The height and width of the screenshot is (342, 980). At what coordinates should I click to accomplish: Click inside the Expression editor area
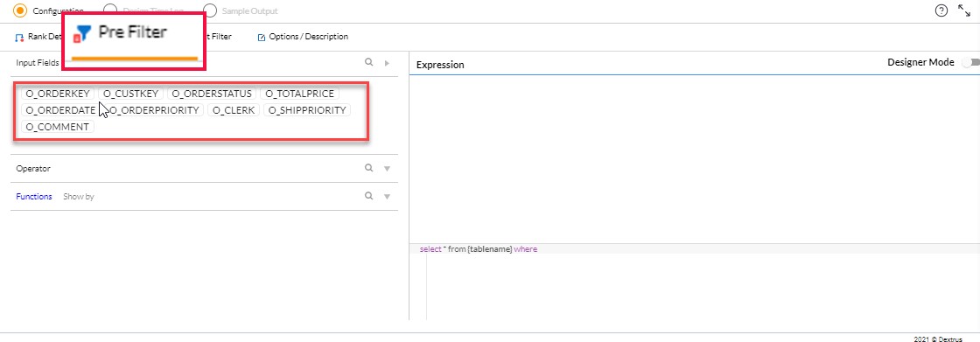click(x=695, y=159)
